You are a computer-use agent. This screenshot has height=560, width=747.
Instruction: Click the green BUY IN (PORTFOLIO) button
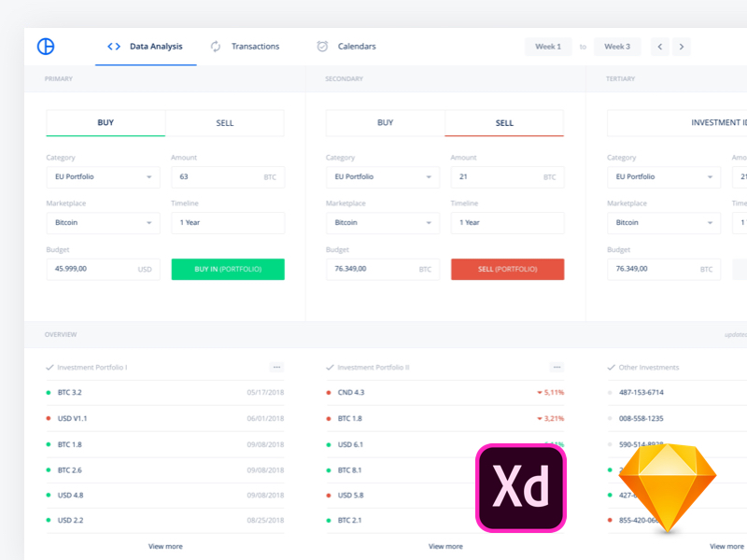[228, 269]
